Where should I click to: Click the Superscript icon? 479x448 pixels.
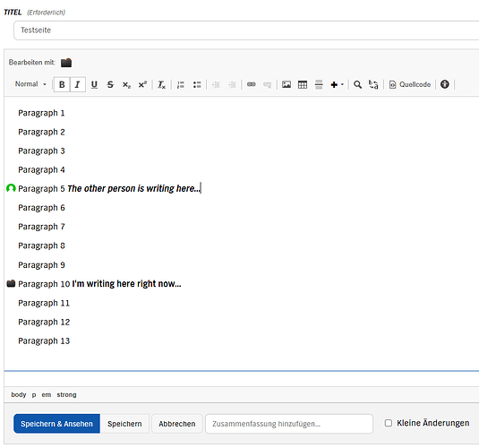click(142, 84)
